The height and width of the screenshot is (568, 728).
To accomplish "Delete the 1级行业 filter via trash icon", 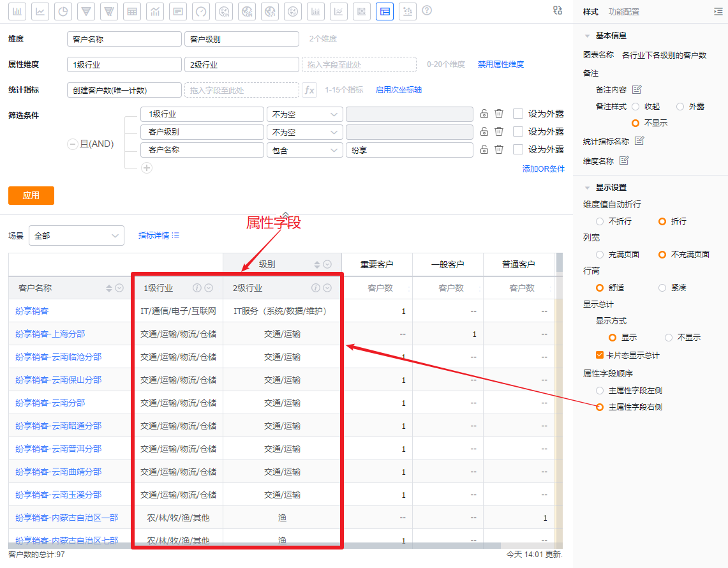I will 499,114.
